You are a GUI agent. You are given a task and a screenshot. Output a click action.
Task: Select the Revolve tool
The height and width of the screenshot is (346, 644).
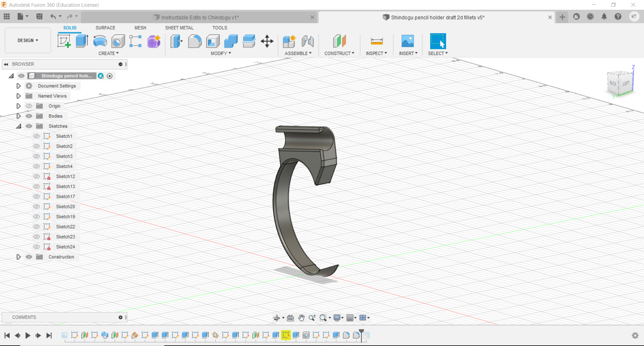100,41
